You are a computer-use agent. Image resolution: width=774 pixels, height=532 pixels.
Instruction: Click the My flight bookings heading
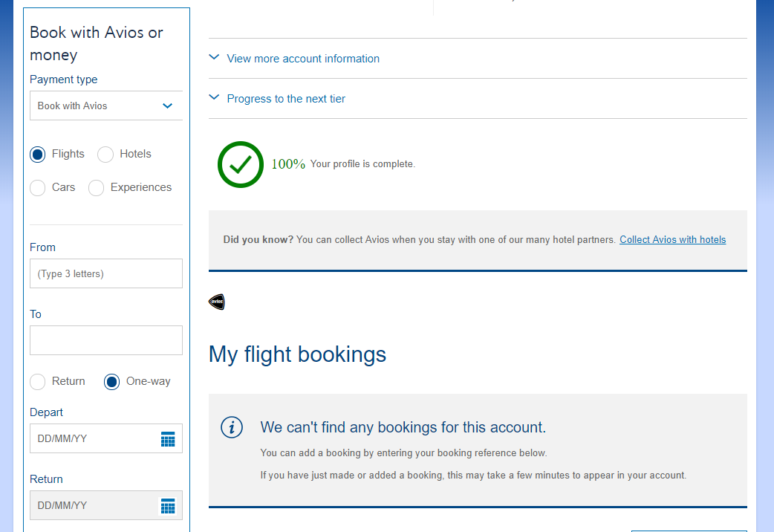click(297, 354)
